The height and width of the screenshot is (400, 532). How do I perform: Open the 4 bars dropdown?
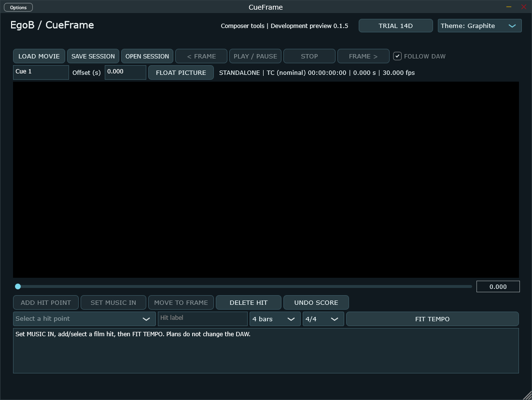275,319
